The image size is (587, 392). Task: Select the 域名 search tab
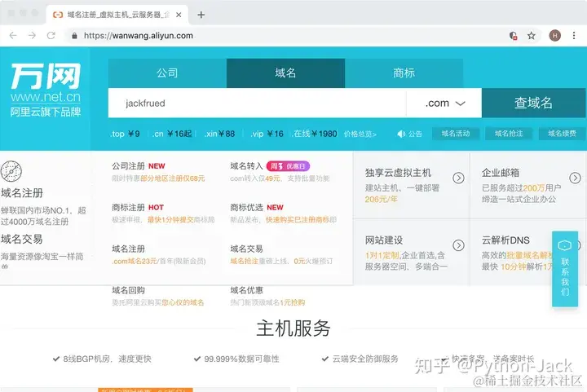(x=285, y=73)
